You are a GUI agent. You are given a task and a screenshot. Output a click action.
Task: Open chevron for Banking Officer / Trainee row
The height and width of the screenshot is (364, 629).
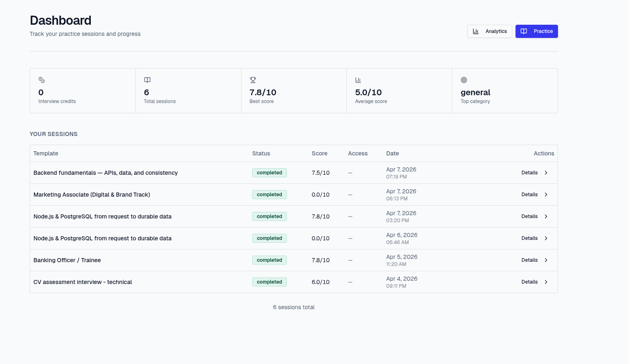tap(546, 260)
